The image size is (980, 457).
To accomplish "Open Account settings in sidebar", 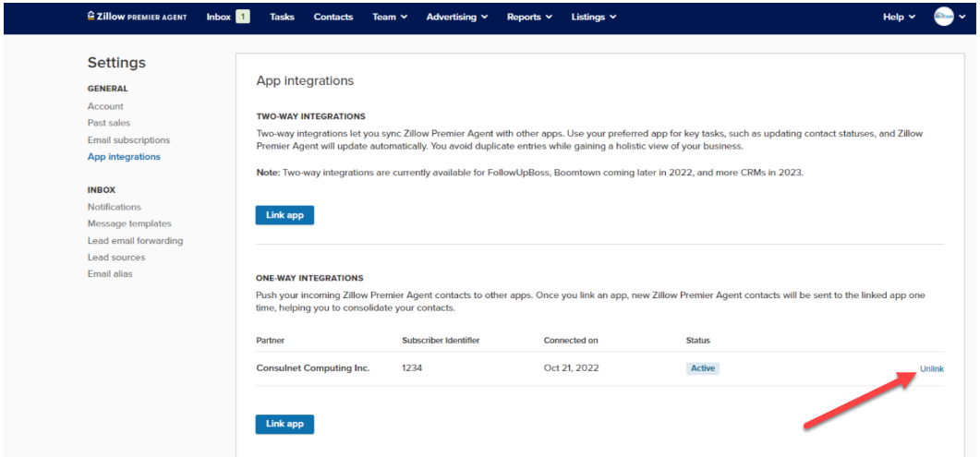I will pyautogui.click(x=105, y=106).
